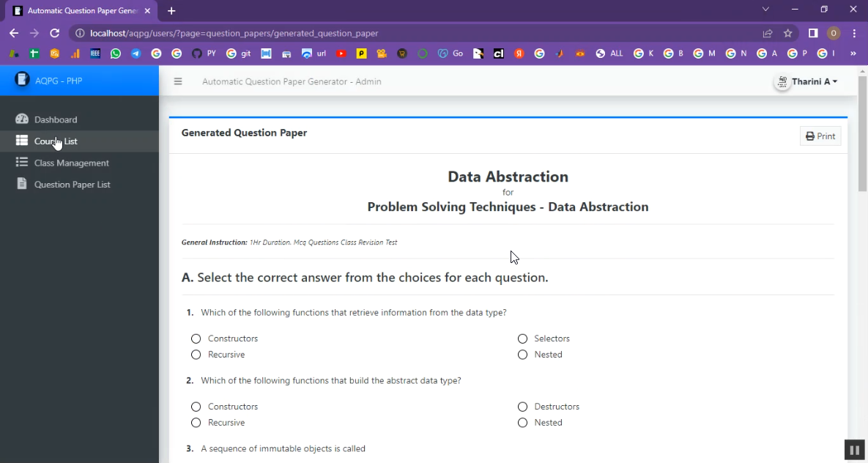Viewport: 868px width, 463px height.
Task: Toggle the sidebar hamburger menu icon
Action: pos(177,81)
